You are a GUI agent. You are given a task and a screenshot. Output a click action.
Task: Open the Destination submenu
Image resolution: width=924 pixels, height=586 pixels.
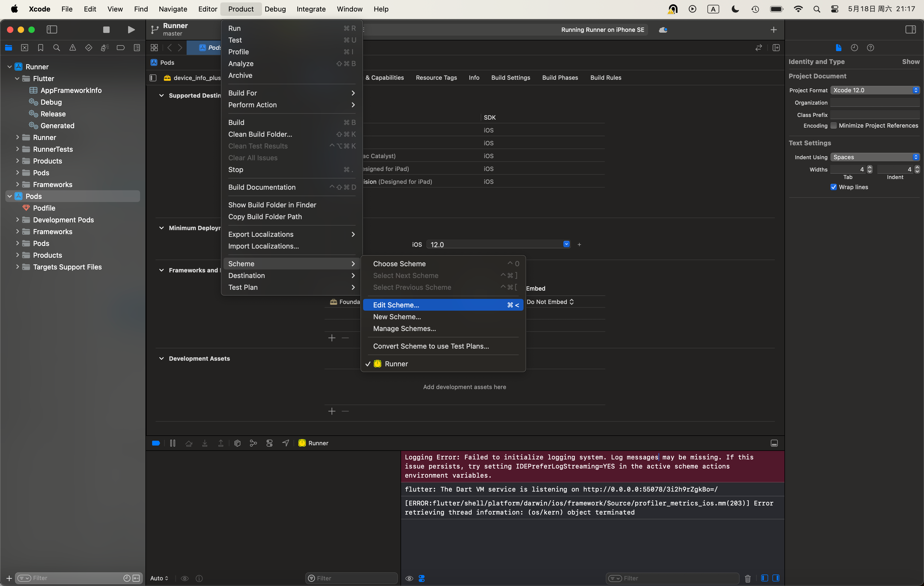292,275
